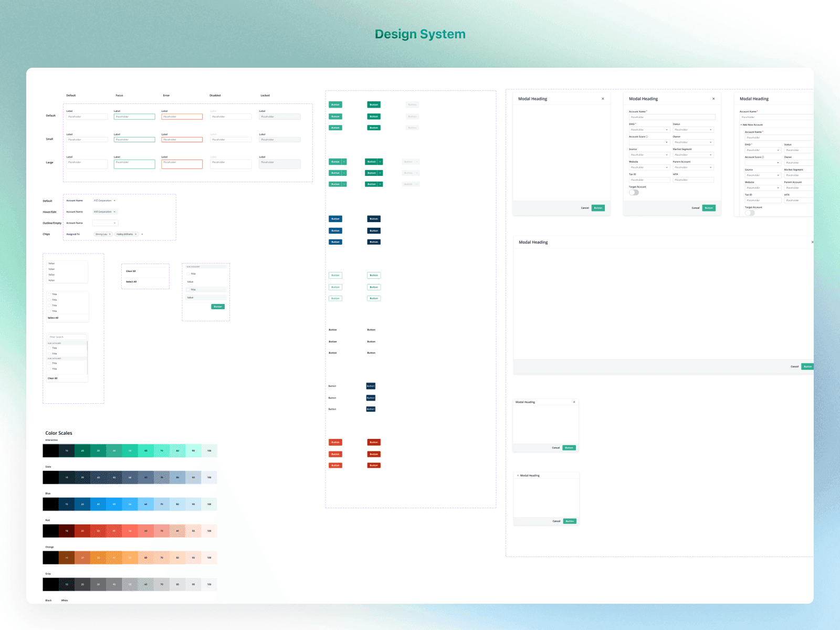Choose Select All under the four Title checkboxes

click(x=53, y=318)
